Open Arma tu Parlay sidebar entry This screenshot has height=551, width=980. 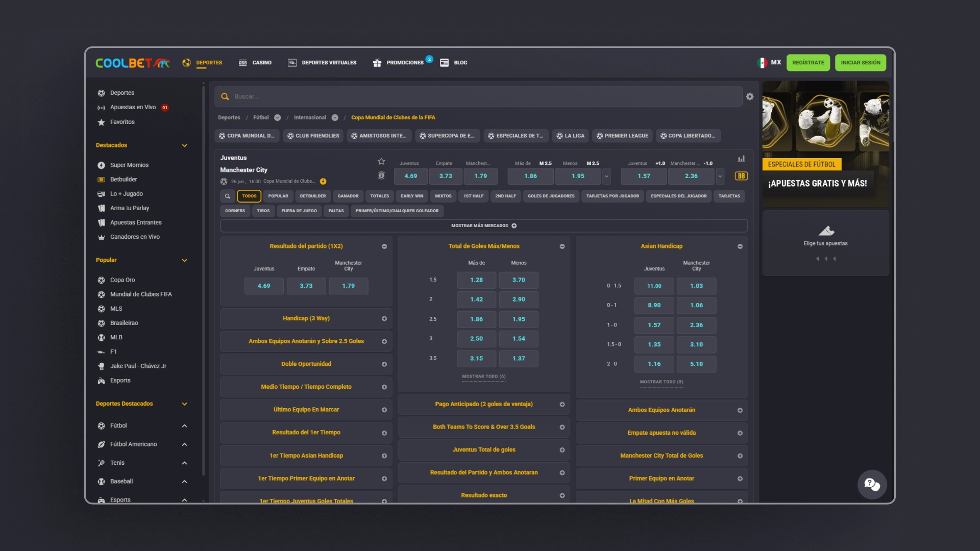tap(130, 208)
